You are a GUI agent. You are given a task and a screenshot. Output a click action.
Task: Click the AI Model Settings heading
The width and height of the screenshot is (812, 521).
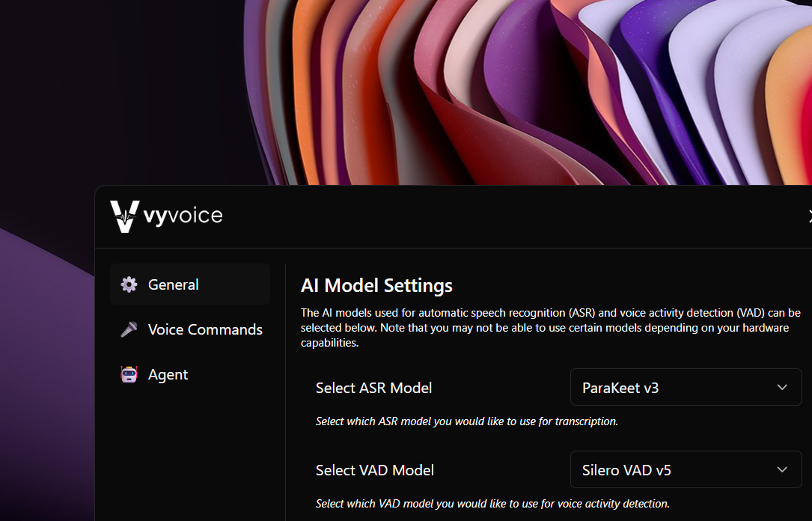(x=376, y=286)
